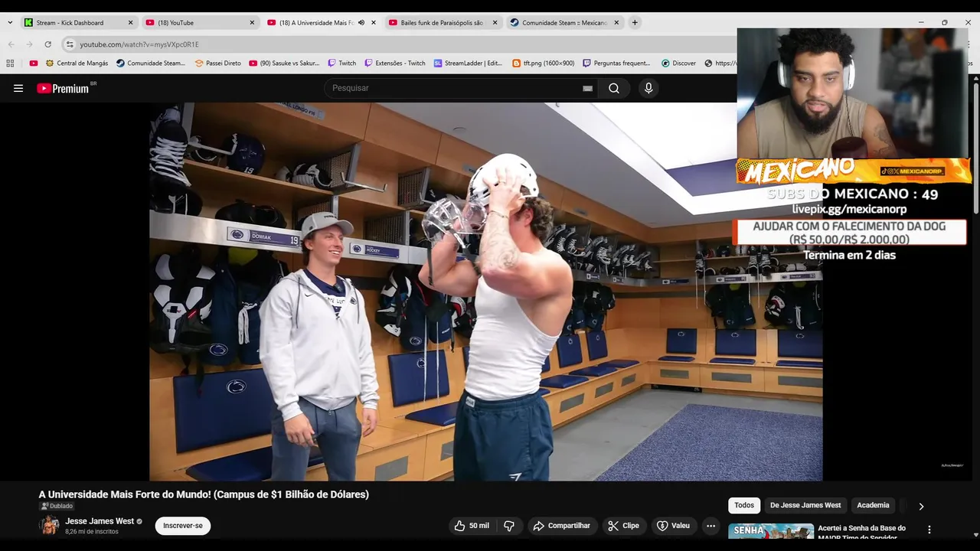Open the Acertei a Senha da Base video title
Image resolution: width=980 pixels, height=551 pixels.
click(861, 533)
